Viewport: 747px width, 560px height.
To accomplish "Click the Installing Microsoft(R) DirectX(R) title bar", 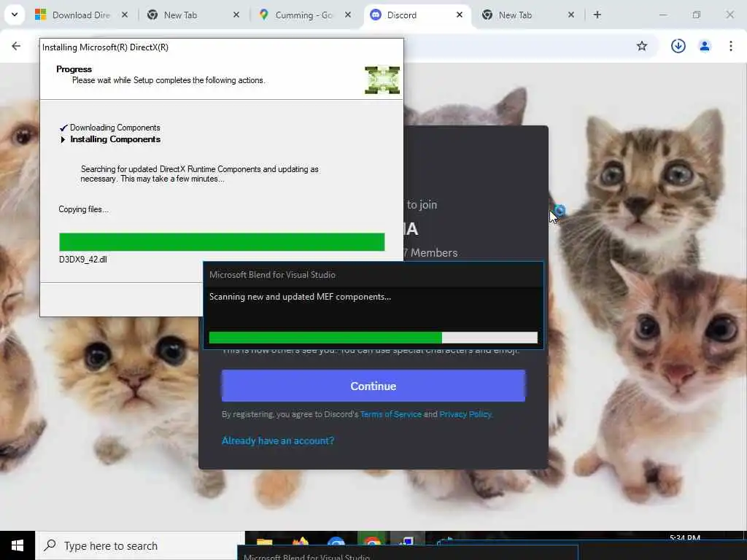I will (222, 47).
